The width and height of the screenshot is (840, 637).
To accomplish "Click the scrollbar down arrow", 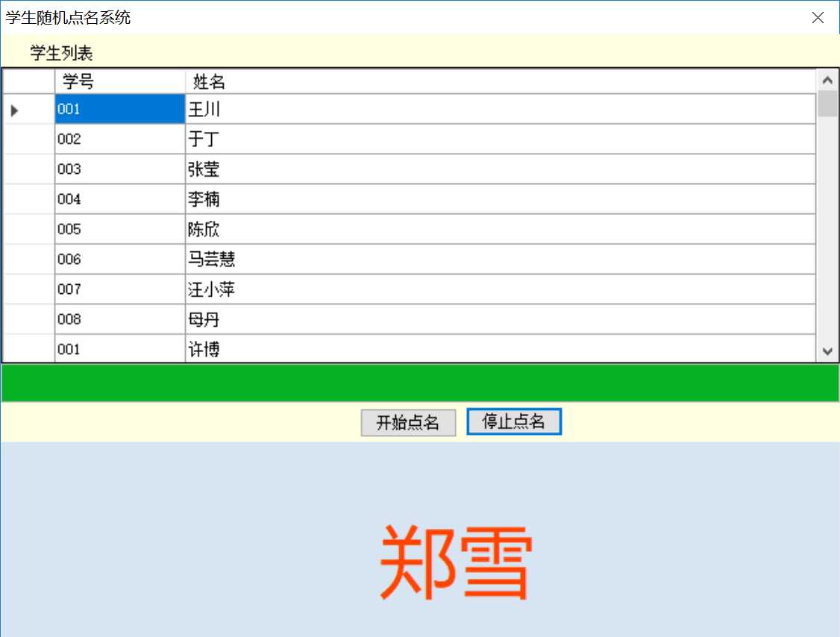I will (828, 350).
